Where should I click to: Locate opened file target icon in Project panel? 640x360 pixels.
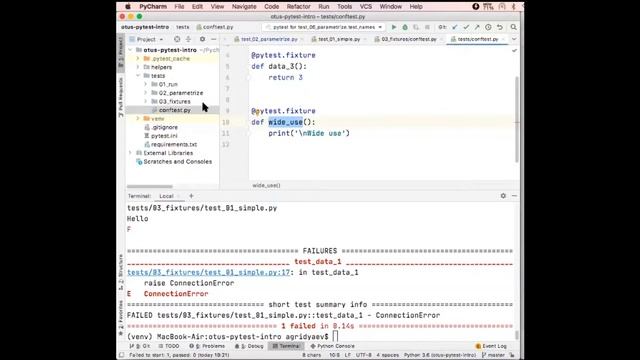point(177,39)
